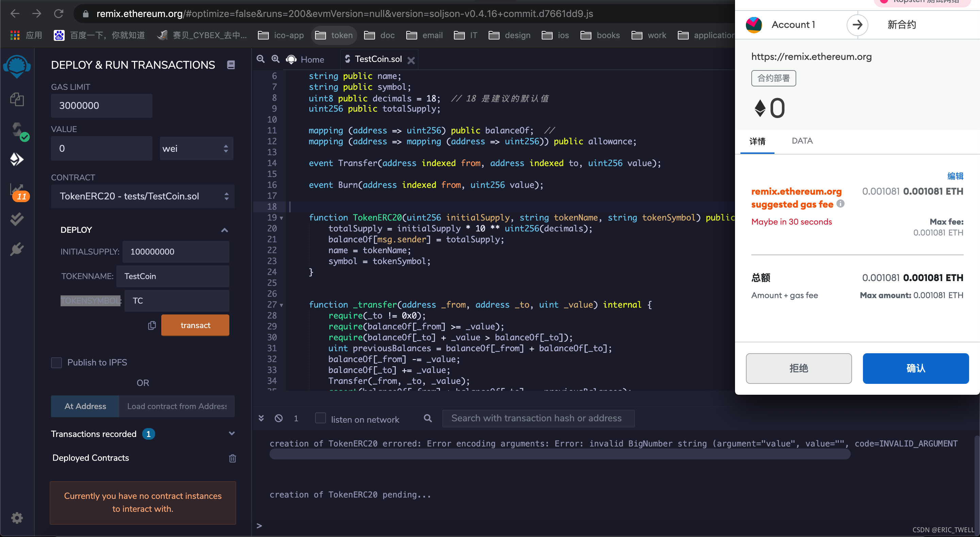Toggle listen on network checkbox
980x537 pixels.
(320, 418)
